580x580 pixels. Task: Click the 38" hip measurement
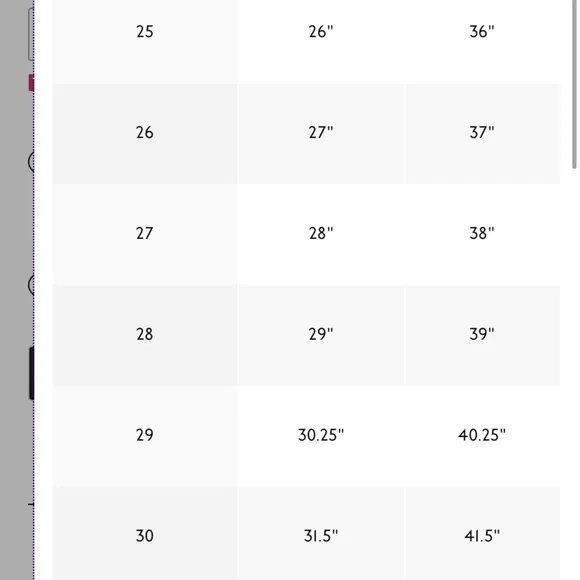(482, 234)
